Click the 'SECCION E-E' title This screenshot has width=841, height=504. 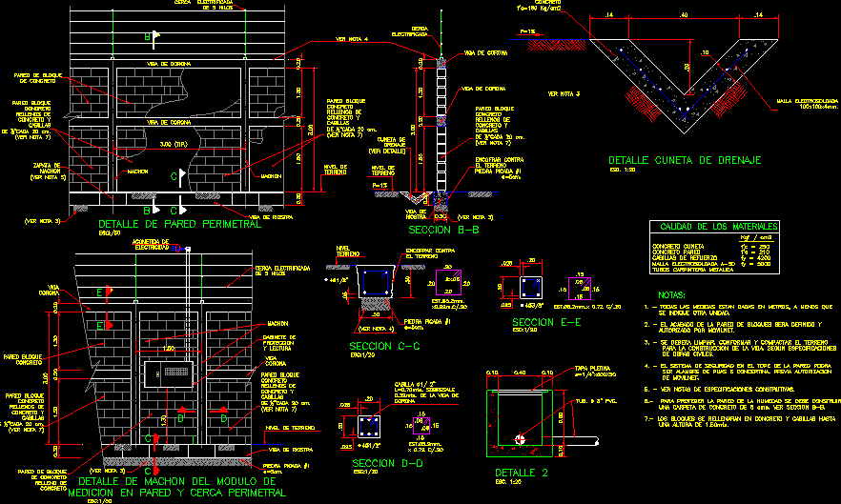(547, 322)
